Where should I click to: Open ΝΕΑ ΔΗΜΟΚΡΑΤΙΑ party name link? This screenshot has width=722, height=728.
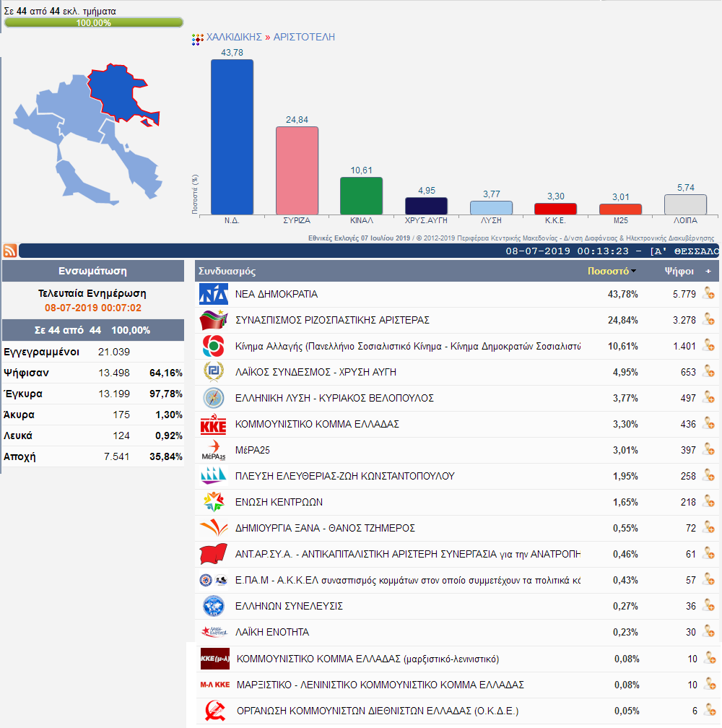(x=277, y=294)
